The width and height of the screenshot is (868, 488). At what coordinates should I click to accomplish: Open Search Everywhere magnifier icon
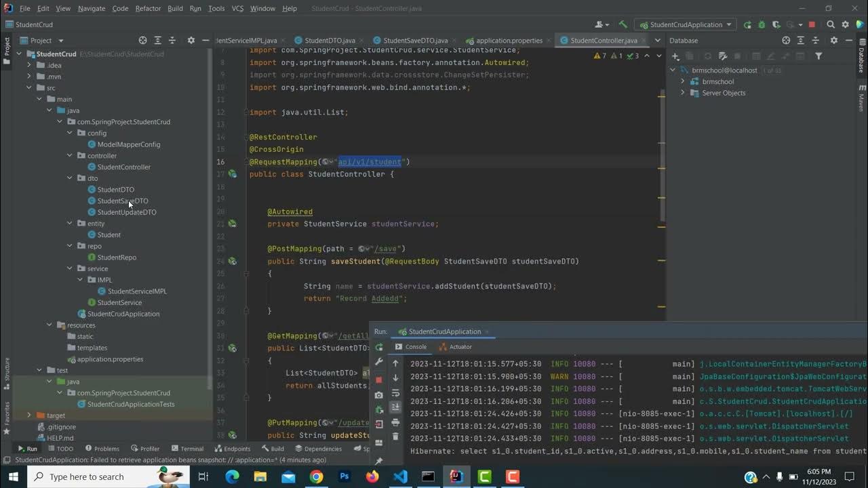coord(832,24)
